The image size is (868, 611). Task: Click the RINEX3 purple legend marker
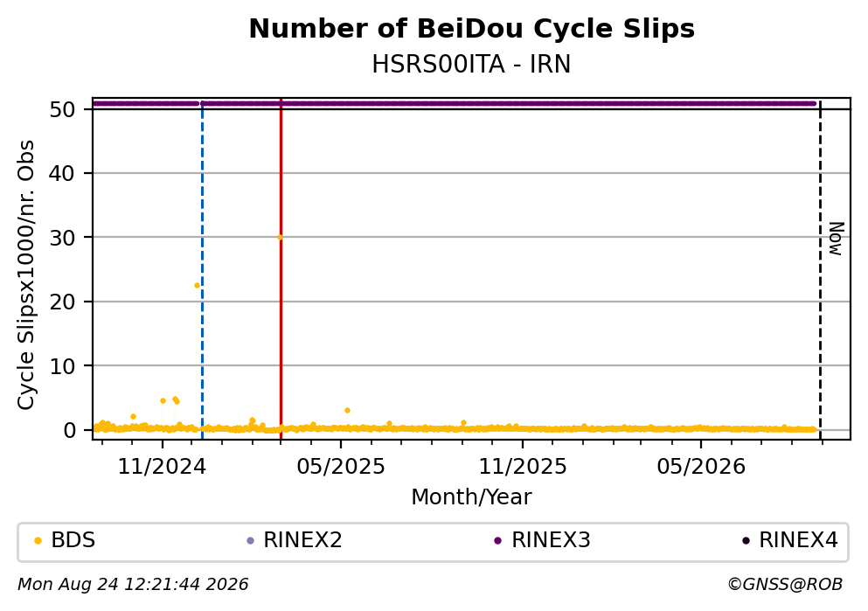[497, 541]
